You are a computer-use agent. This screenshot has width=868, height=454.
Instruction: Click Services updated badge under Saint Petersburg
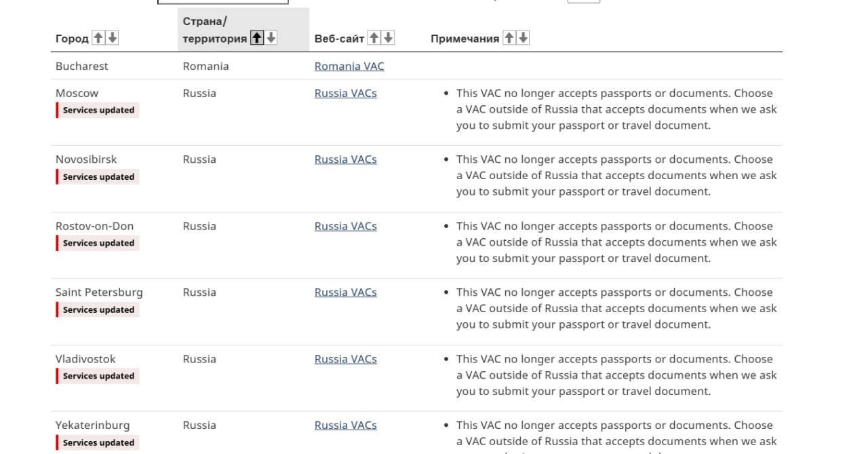[x=98, y=310]
